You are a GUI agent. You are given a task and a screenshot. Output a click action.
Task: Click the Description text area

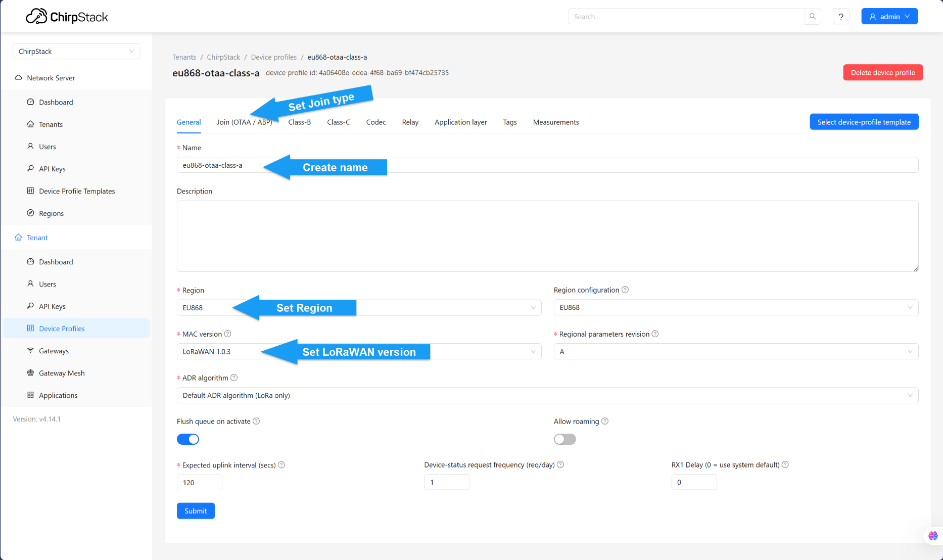[547, 236]
